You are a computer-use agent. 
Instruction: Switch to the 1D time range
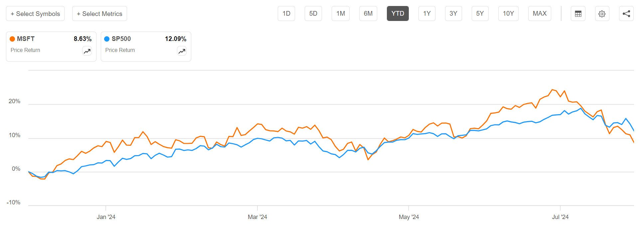[286, 14]
